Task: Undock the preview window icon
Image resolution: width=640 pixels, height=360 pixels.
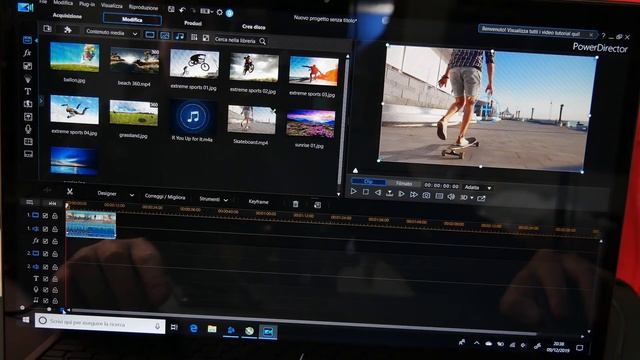Action: [481, 198]
